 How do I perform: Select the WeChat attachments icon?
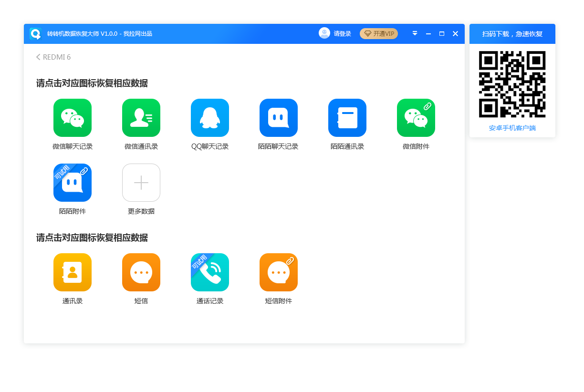point(416,118)
